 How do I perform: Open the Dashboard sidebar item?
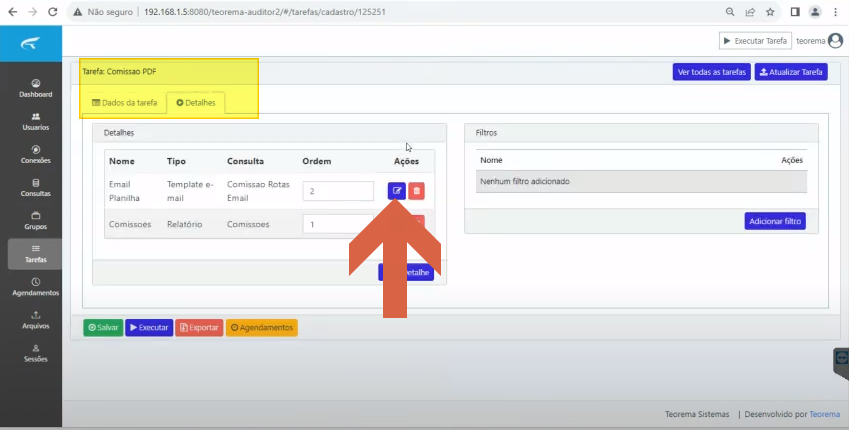click(36, 88)
